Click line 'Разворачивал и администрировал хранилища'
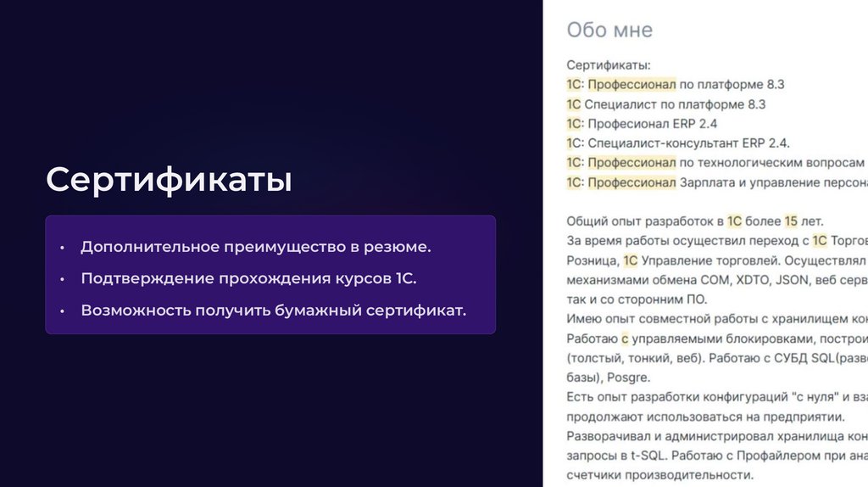868x487 pixels. point(717,436)
